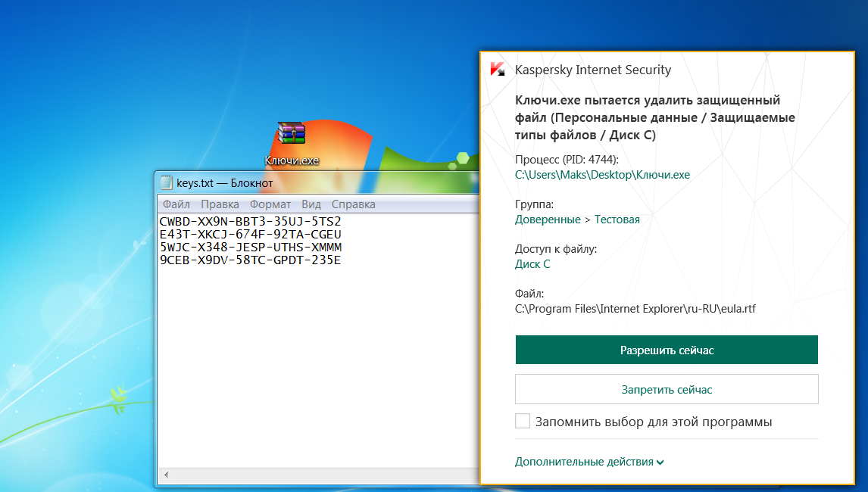
Task: Click the keys.txt — Блокнот window title
Action: (224, 183)
